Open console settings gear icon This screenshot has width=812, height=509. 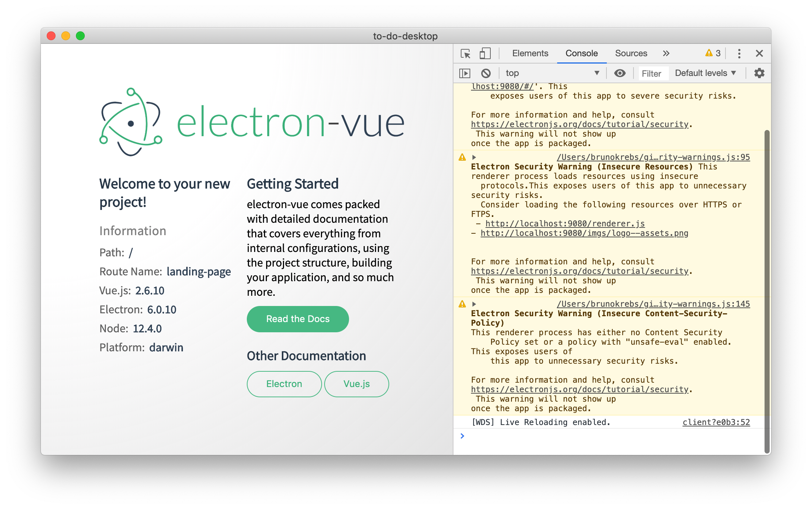tap(759, 73)
